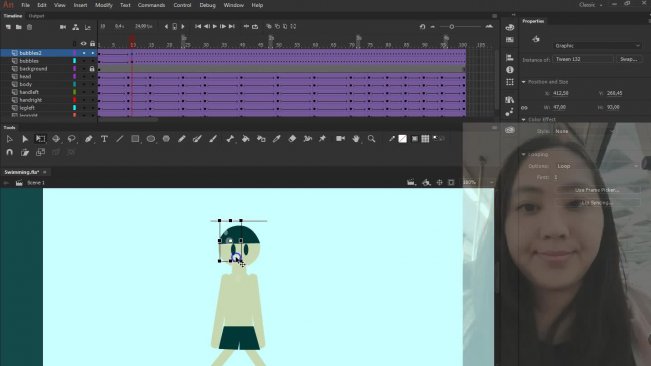Open the Modify menu

point(104,5)
